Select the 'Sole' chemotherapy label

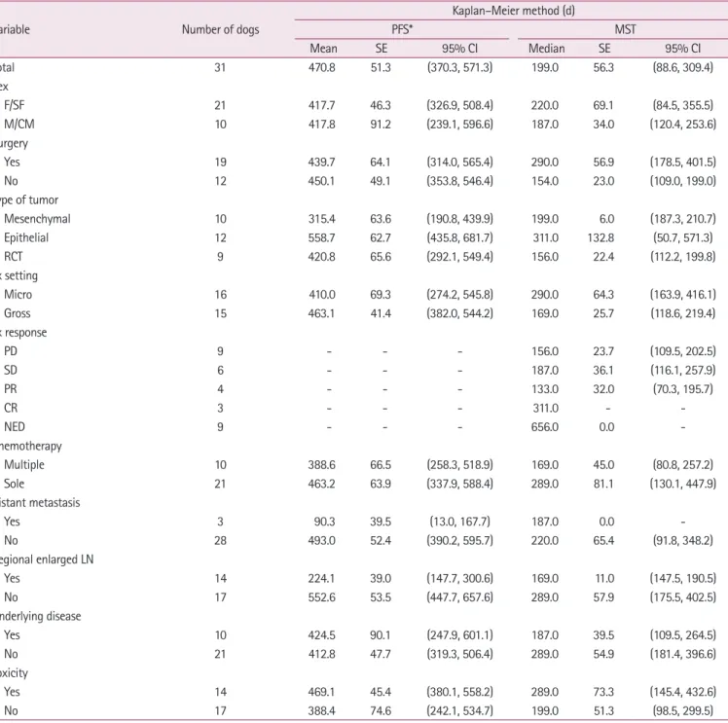click(14, 484)
